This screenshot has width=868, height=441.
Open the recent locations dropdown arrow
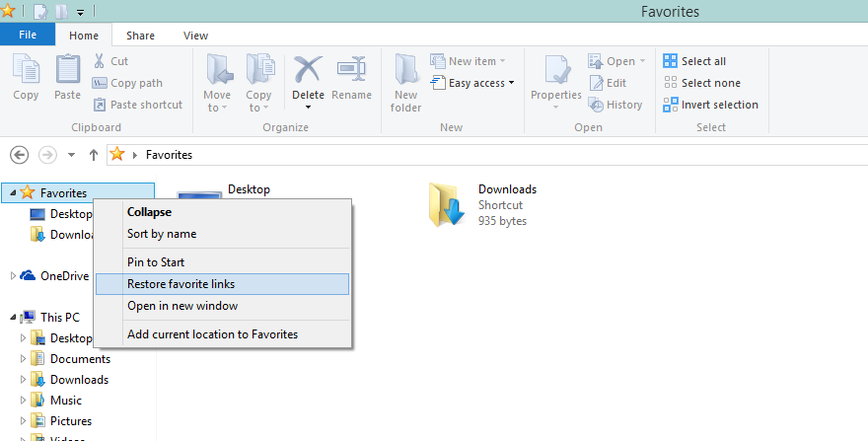(71, 155)
